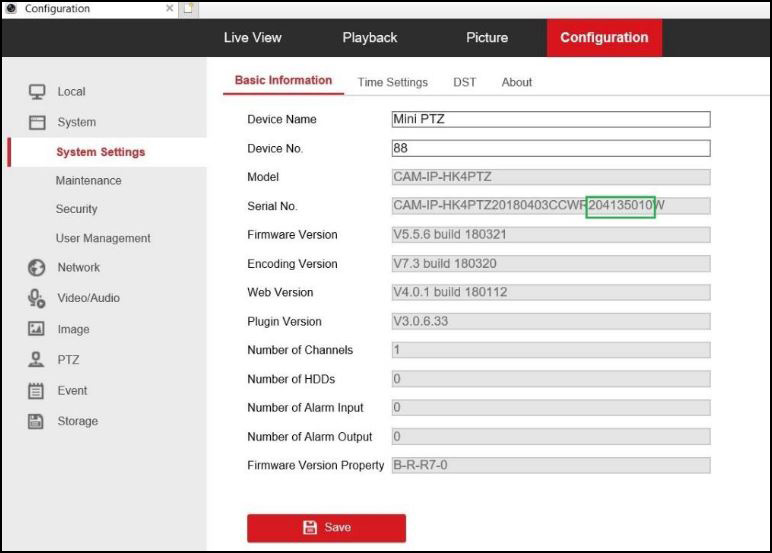Click the Video/Audio microphone icon

point(36,298)
